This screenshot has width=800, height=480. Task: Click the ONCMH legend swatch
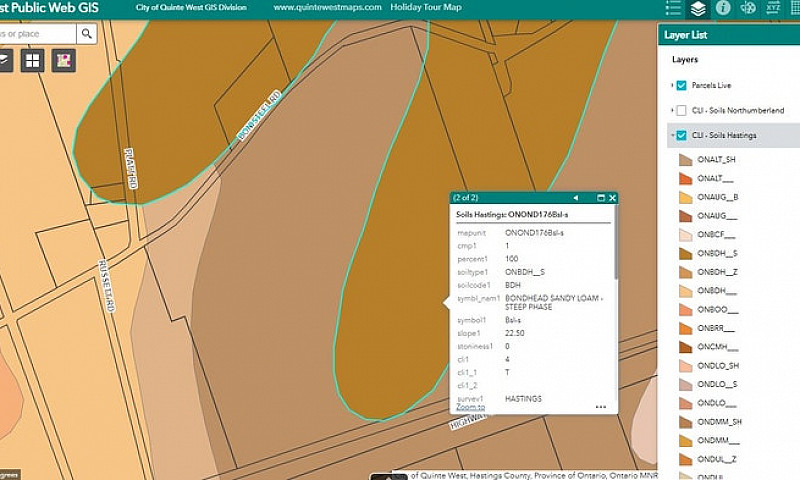pyautogui.click(x=685, y=347)
